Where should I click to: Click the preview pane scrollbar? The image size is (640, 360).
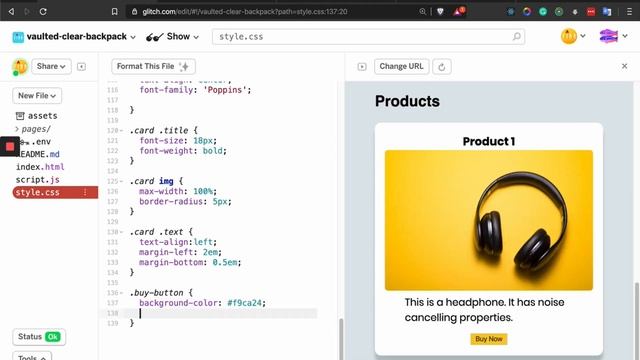pyautogui.click(x=636, y=320)
